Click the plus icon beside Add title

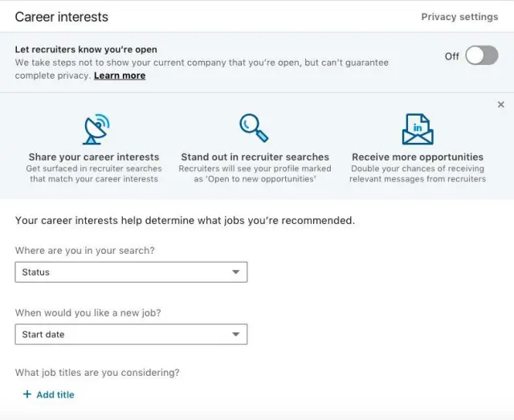tap(27, 394)
